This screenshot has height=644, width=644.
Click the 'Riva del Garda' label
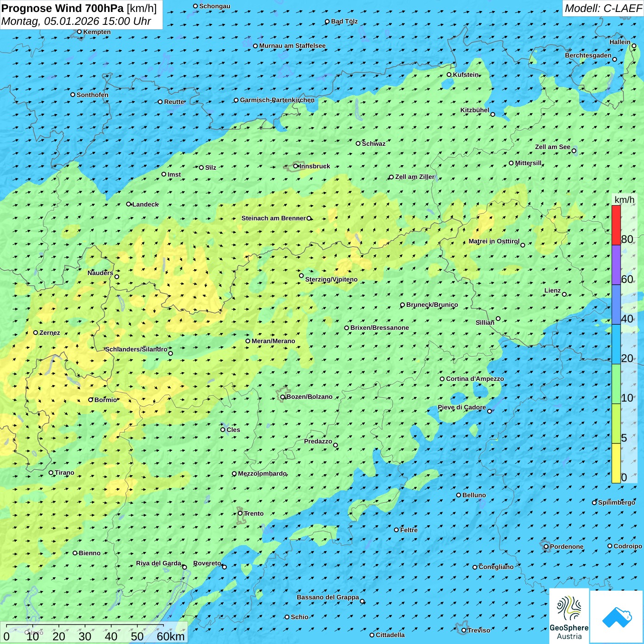pyautogui.click(x=159, y=563)
